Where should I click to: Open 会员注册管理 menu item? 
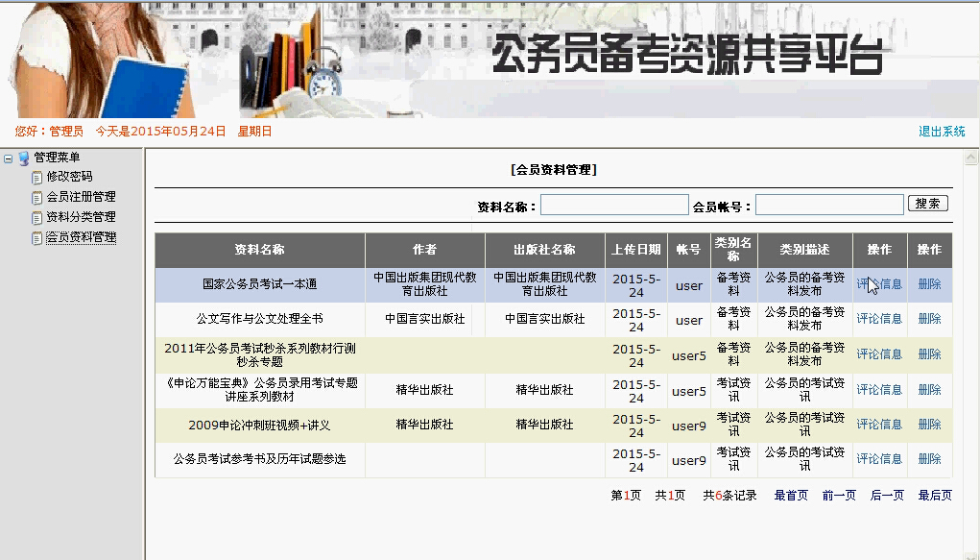click(82, 197)
